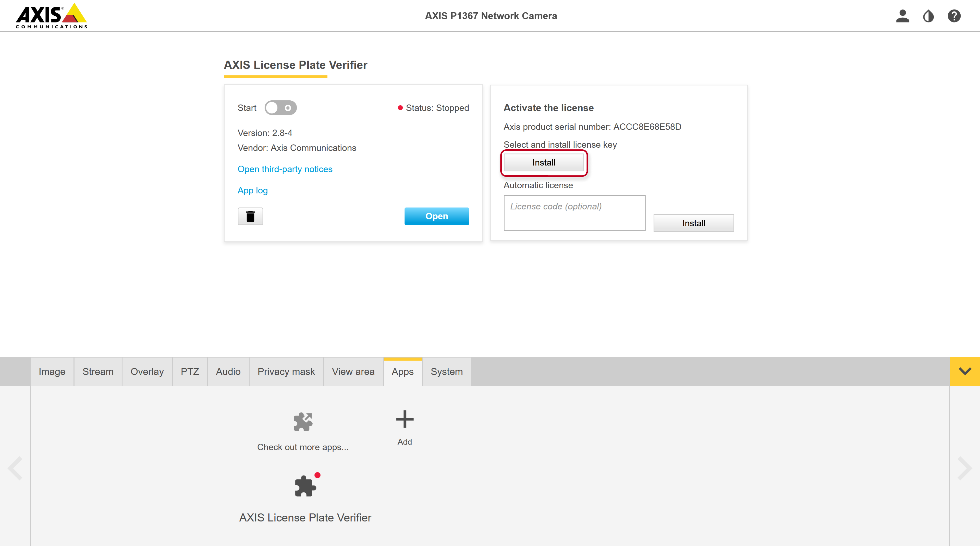Open the user account icon
The width and height of the screenshot is (980, 546).
point(902,16)
